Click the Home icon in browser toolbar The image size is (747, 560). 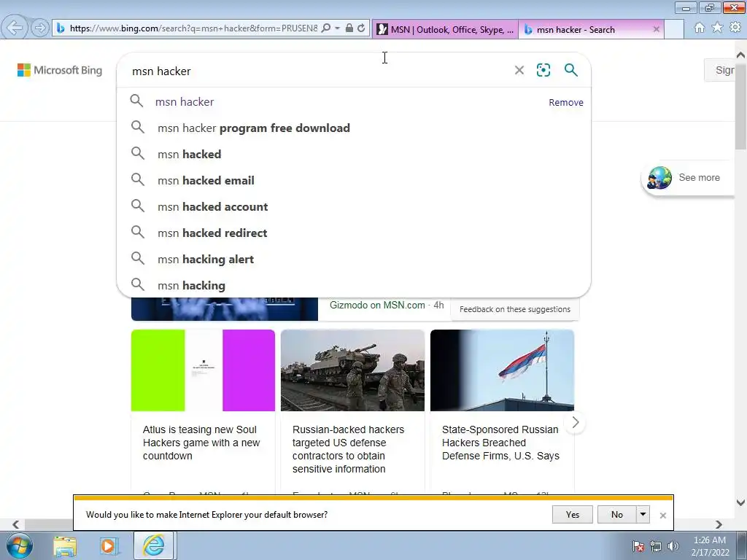click(700, 28)
